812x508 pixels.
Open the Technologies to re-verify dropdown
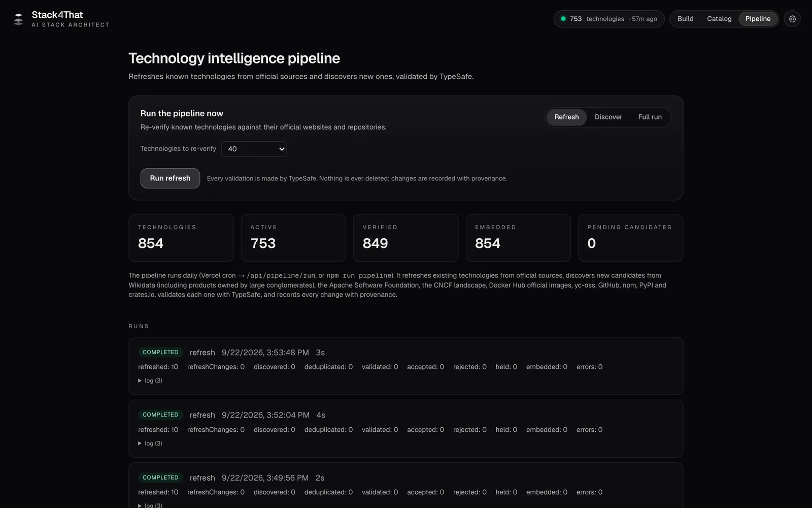tap(254, 149)
